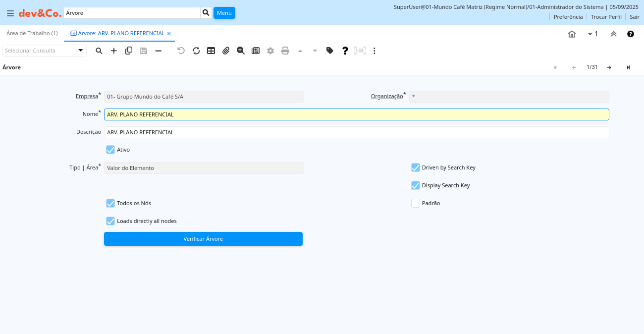
Task: Click the refresh toolbar icon
Action: [x=196, y=51]
